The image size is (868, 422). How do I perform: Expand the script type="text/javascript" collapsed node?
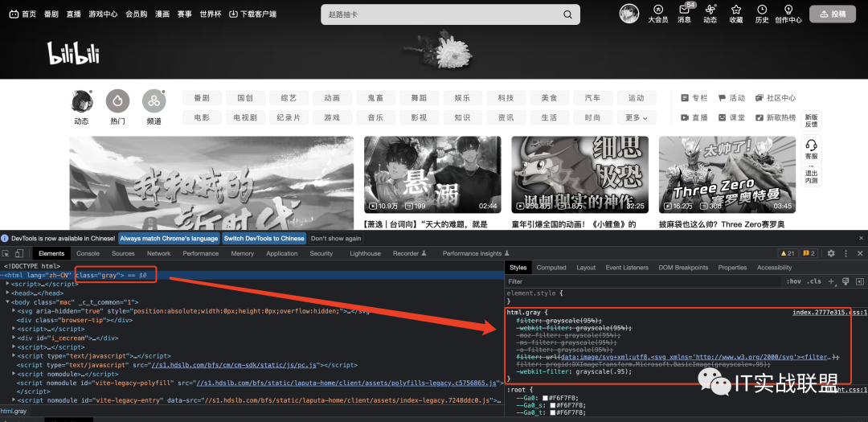point(14,356)
